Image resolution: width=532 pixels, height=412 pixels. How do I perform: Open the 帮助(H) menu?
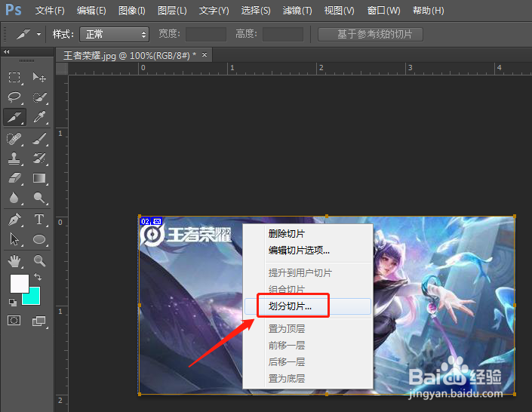(x=428, y=11)
